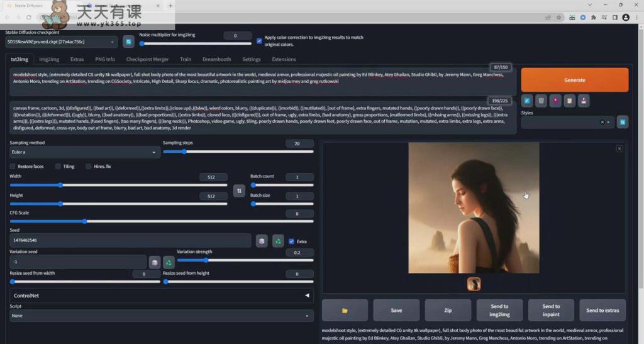Image resolution: width=644 pixels, height=344 pixels.
Task: Adjust the Width slider handle
Action: [x=60, y=185]
